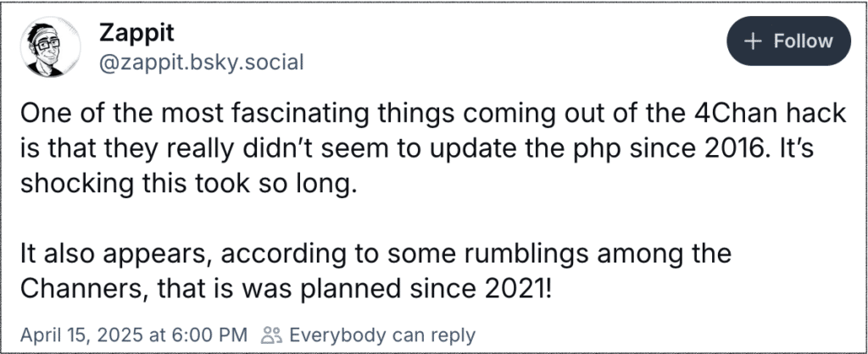Open the Zappit display name link

[139, 34]
